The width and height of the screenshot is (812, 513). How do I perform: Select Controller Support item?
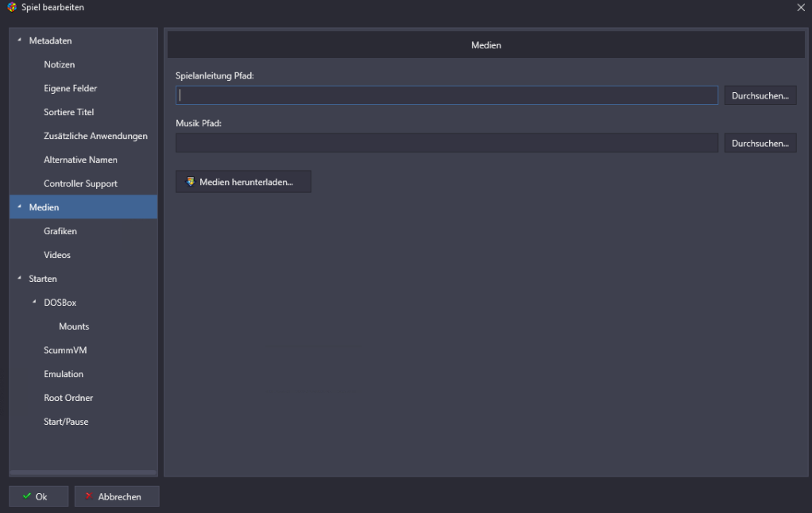(80, 183)
